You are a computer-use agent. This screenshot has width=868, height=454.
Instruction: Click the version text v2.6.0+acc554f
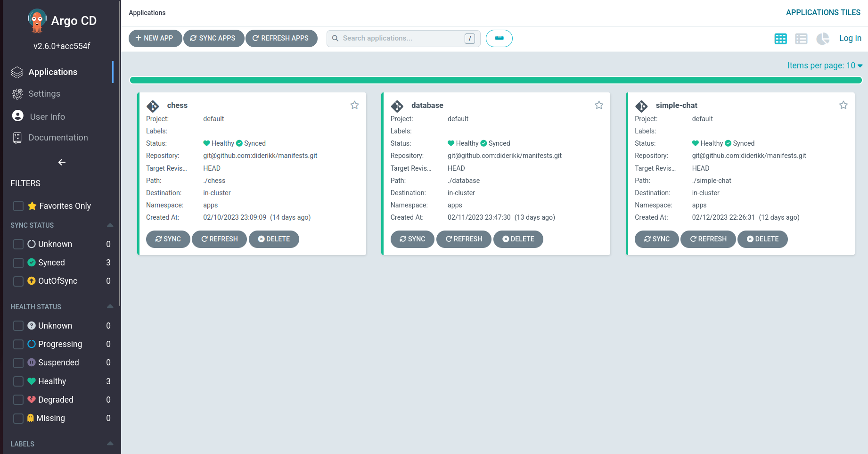(x=62, y=46)
